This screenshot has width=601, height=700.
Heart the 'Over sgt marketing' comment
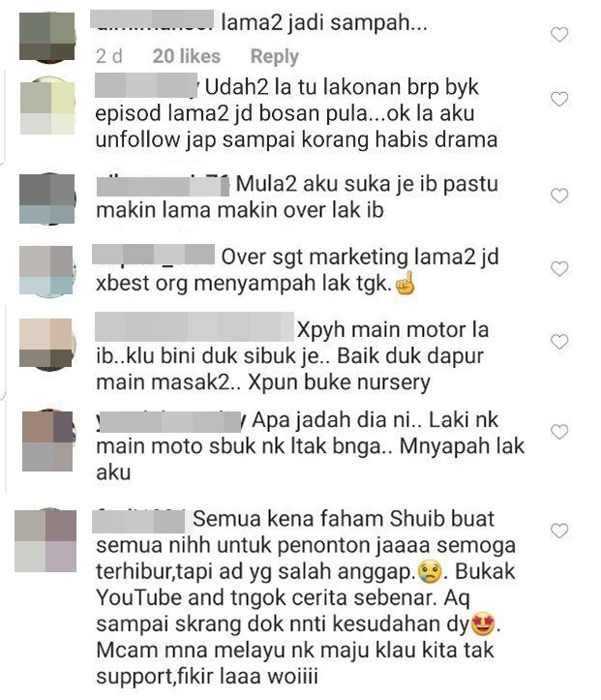[x=559, y=269]
